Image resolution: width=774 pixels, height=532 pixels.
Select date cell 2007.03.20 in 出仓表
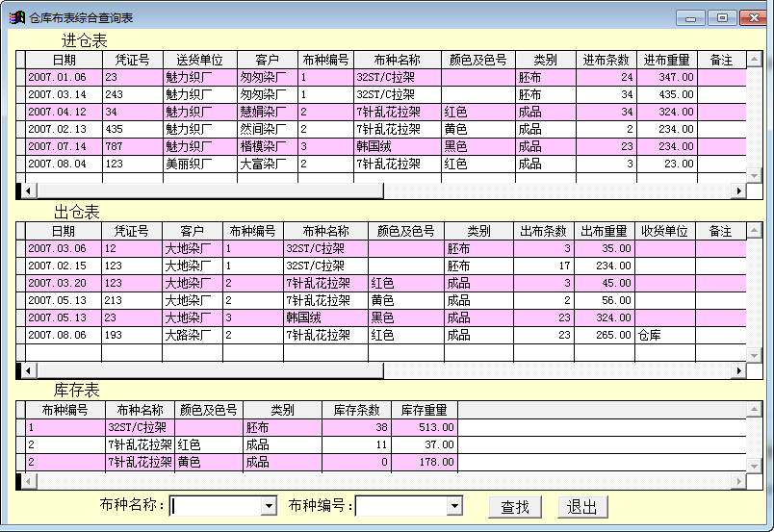coord(64,283)
